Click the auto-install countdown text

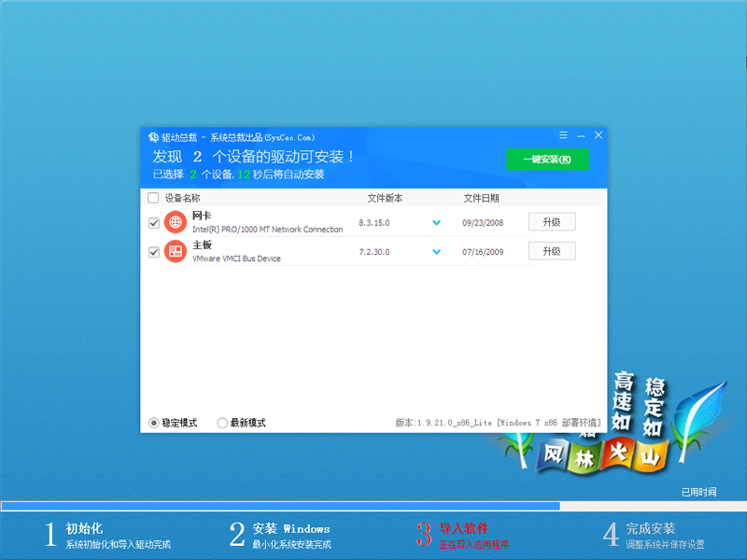tap(238, 175)
